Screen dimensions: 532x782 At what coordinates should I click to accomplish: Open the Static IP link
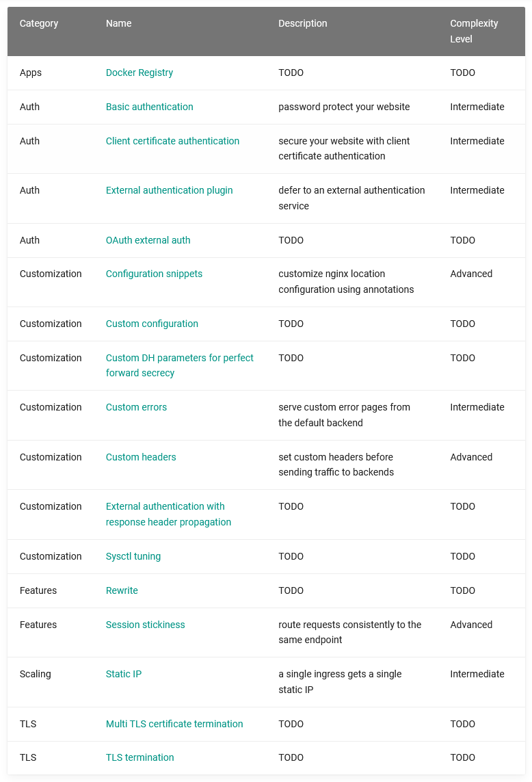pos(124,674)
